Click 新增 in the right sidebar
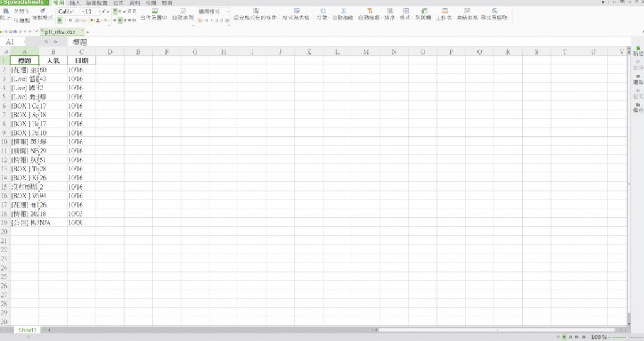The image size is (644, 341). click(x=638, y=51)
